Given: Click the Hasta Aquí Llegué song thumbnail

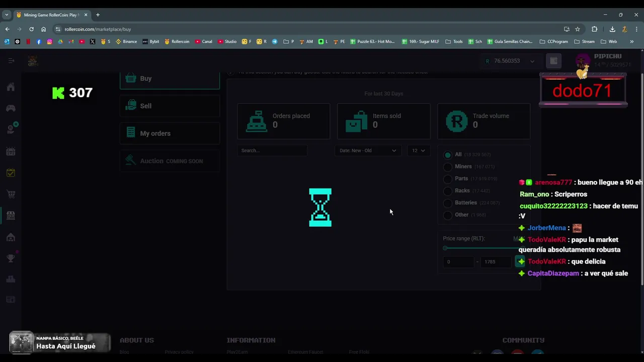Looking at the screenshot, I should (21, 343).
